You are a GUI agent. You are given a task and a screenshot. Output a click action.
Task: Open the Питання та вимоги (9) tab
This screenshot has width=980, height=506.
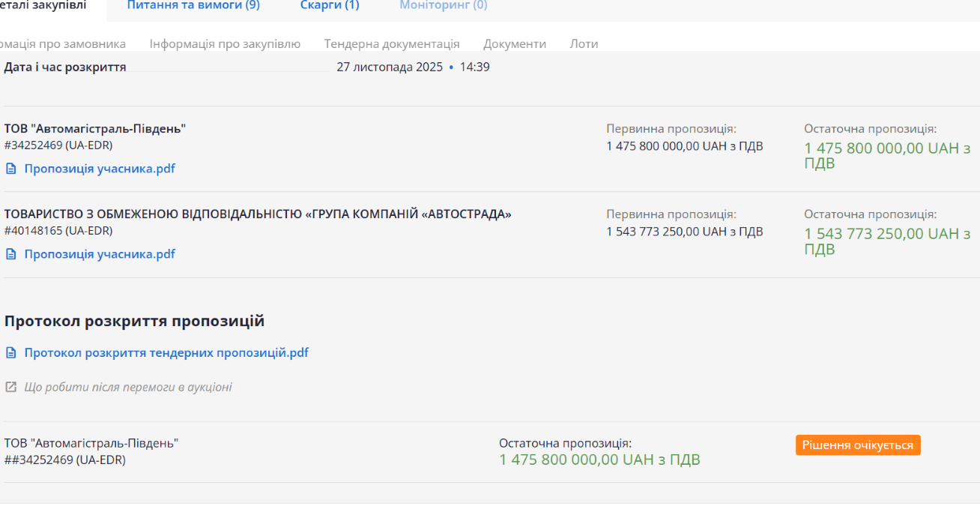[193, 6]
